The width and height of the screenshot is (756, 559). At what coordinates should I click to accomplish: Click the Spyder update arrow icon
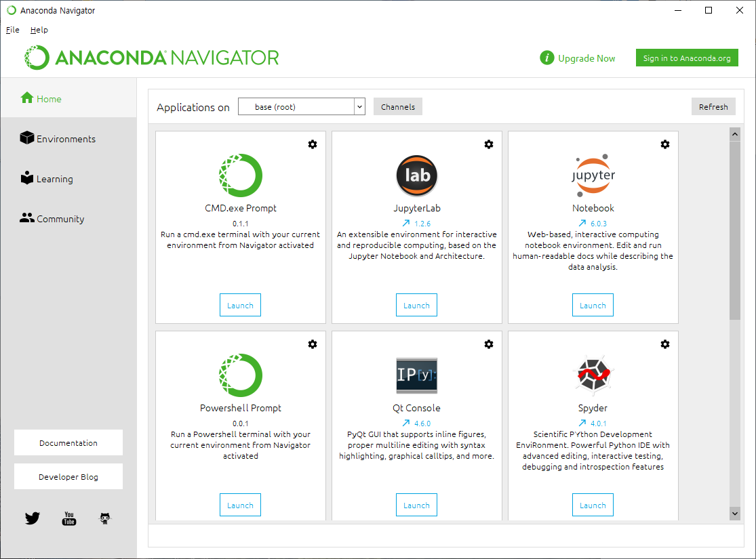pos(582,423)
